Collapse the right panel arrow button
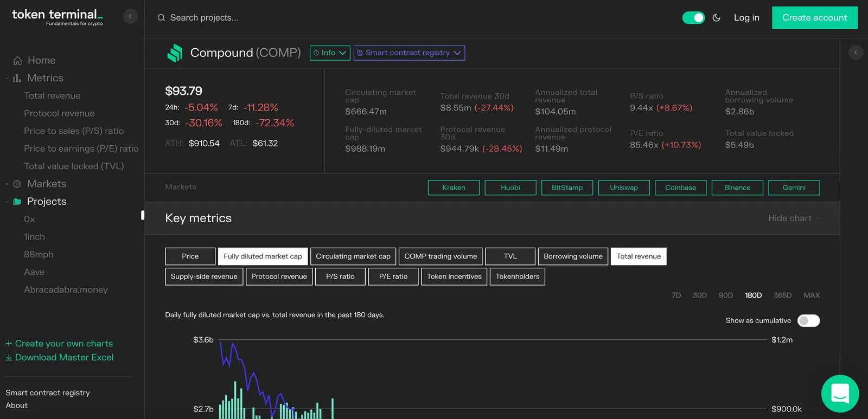The width and height of the screenshot is (868, 419). [x=856, y=53]
